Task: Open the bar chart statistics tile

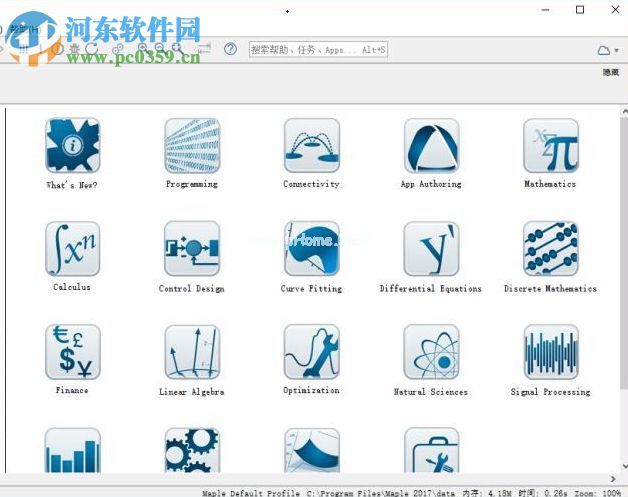Action: (x=72, y=450)
